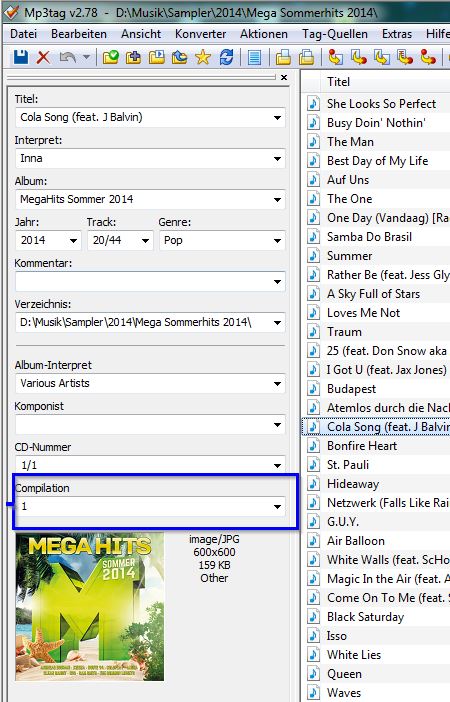The image size is (450, 702).
Task: Expand the Genre dropdown showing Pop
Action: (x=277, y=241)
